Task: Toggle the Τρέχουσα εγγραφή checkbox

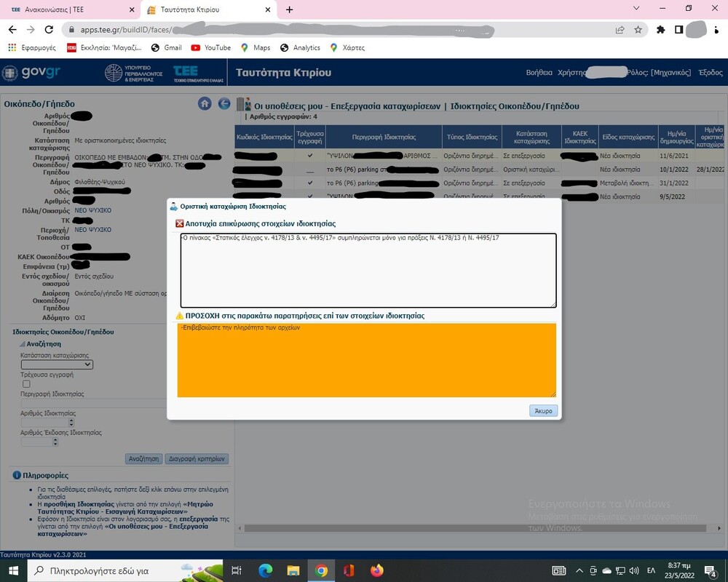Action: (x=26, y=383)
